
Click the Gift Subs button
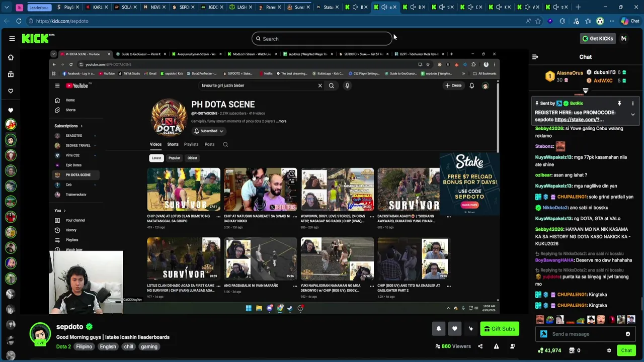tap(499, 329)
